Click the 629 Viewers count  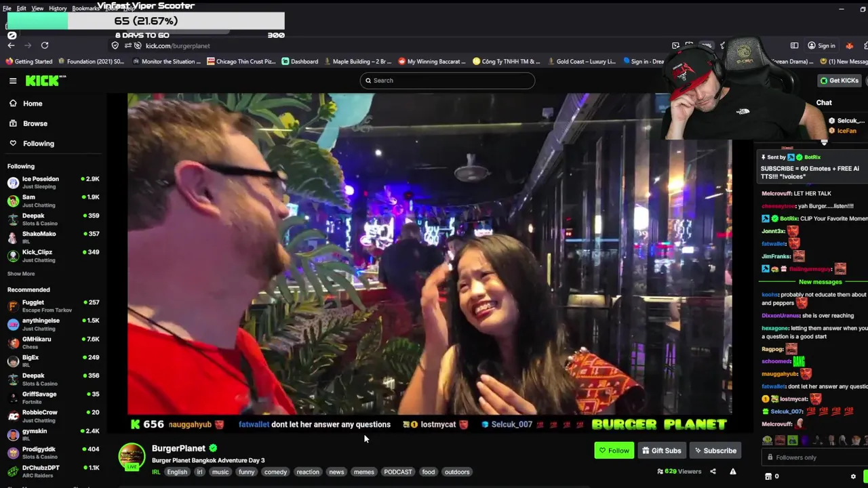(x=679, y=472)
